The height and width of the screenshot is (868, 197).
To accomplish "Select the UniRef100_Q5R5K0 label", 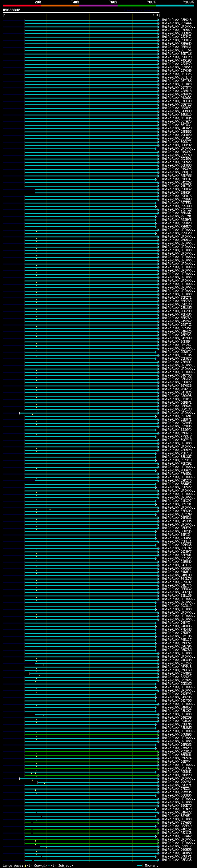I will [177, 240].
